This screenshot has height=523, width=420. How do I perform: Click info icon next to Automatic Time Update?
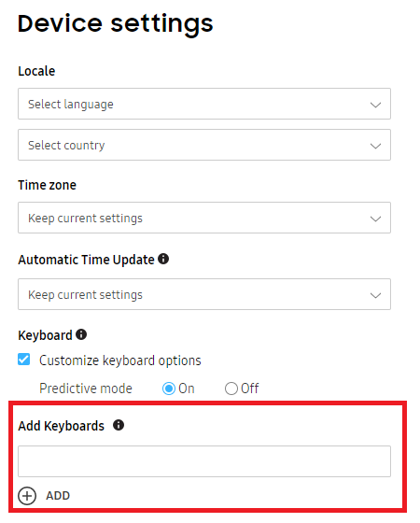click(x=163, y=259)
